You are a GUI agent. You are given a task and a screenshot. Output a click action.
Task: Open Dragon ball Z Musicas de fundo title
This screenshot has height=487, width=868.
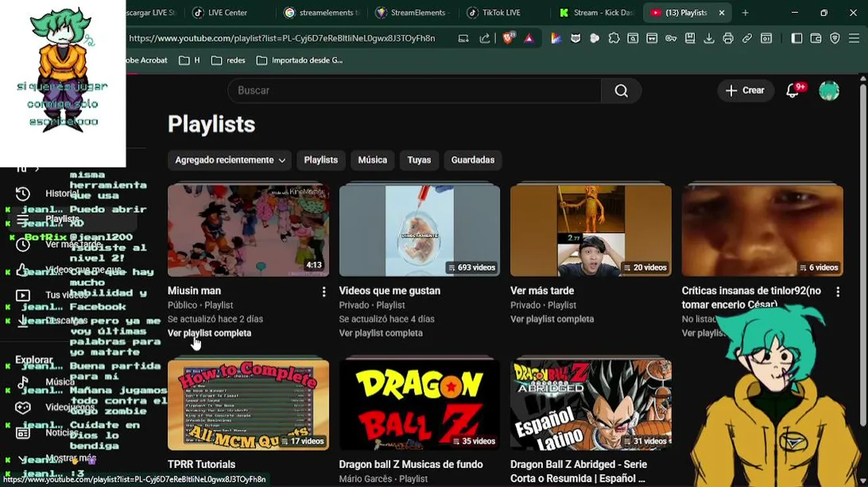click(411, 465)
